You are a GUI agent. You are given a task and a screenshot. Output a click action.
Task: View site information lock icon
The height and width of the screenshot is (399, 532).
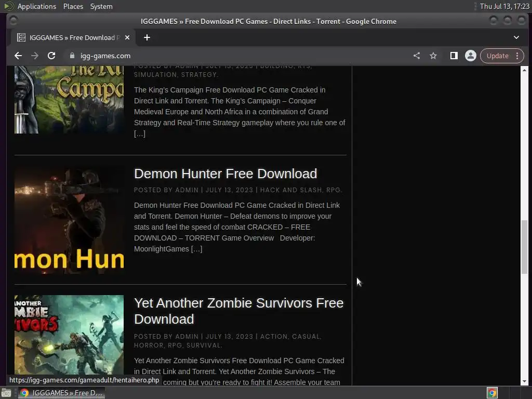72,56
